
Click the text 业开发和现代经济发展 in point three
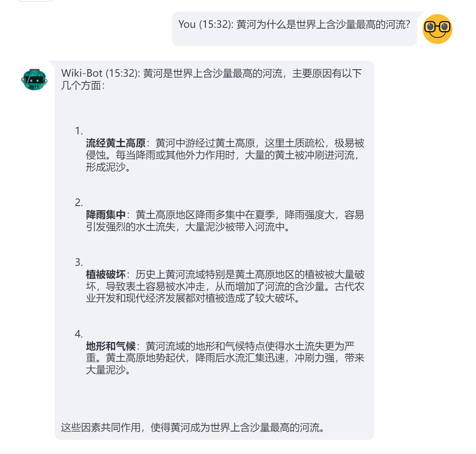point(135,298)
